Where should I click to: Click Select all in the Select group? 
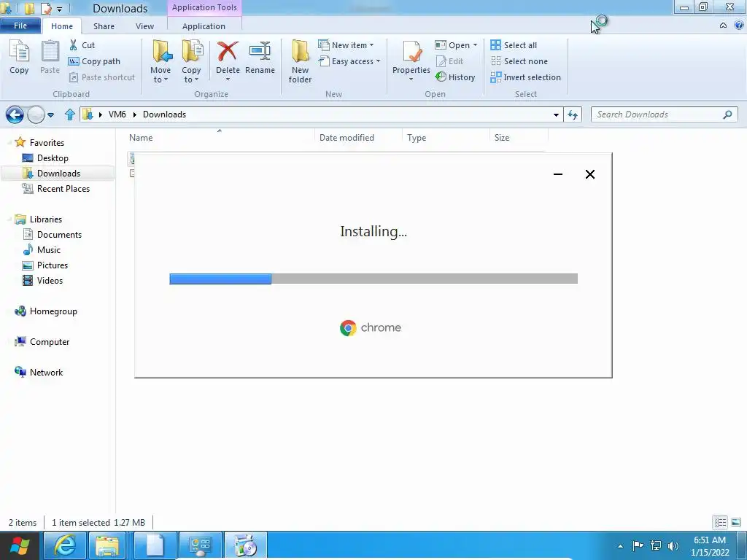514,45
